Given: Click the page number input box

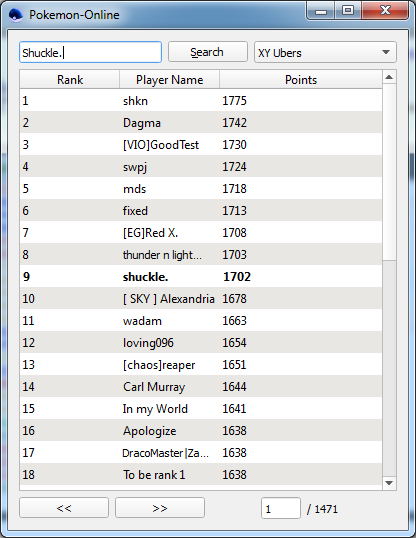Looking at the screenshot, I should (281, 508).
